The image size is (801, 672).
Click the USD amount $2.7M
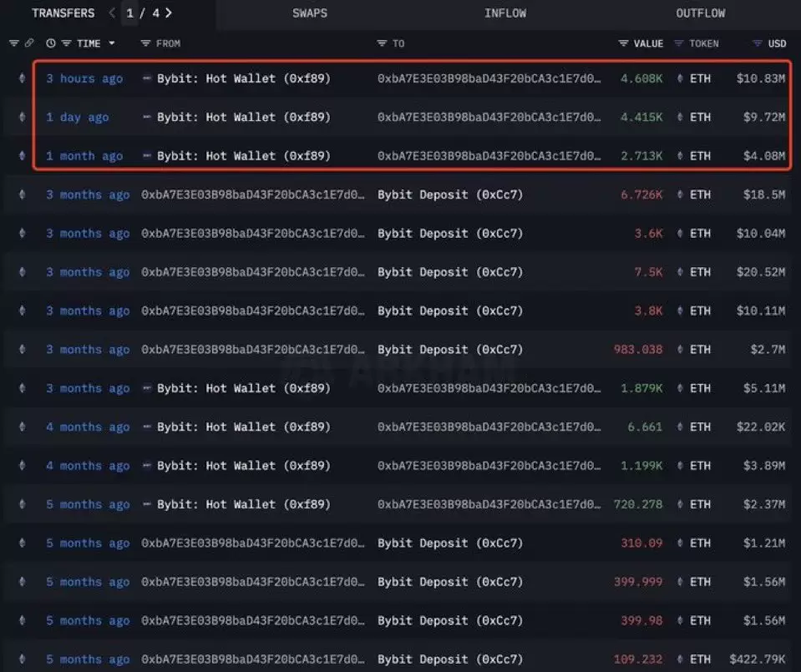768,350
